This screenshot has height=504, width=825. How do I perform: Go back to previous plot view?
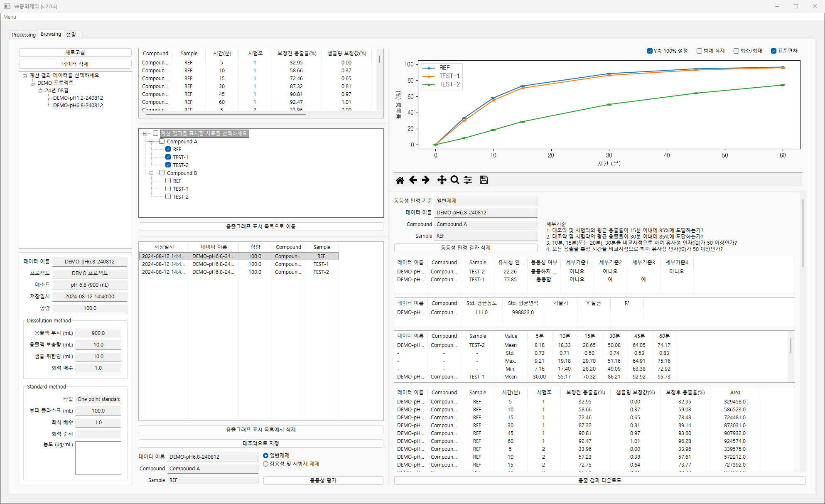pyautogui.click(x=413, y=180)
